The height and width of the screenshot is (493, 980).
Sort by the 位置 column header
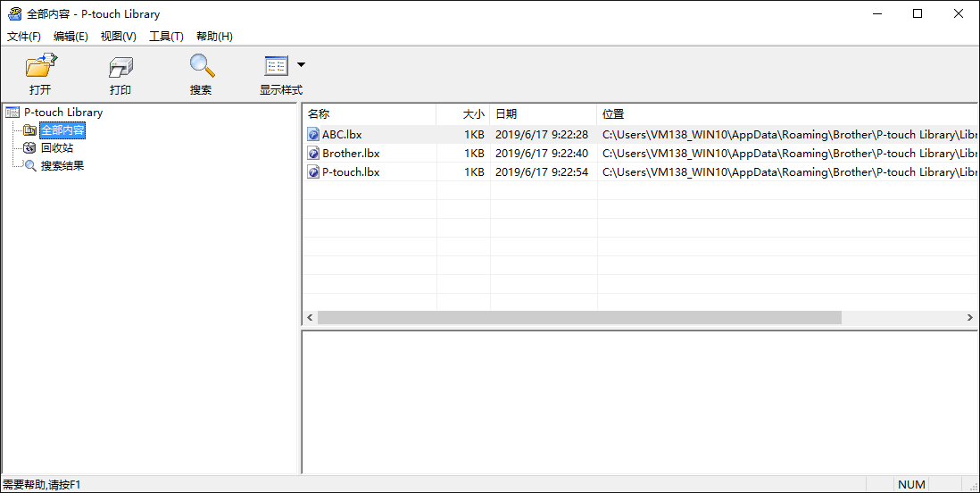click(787, 113)
